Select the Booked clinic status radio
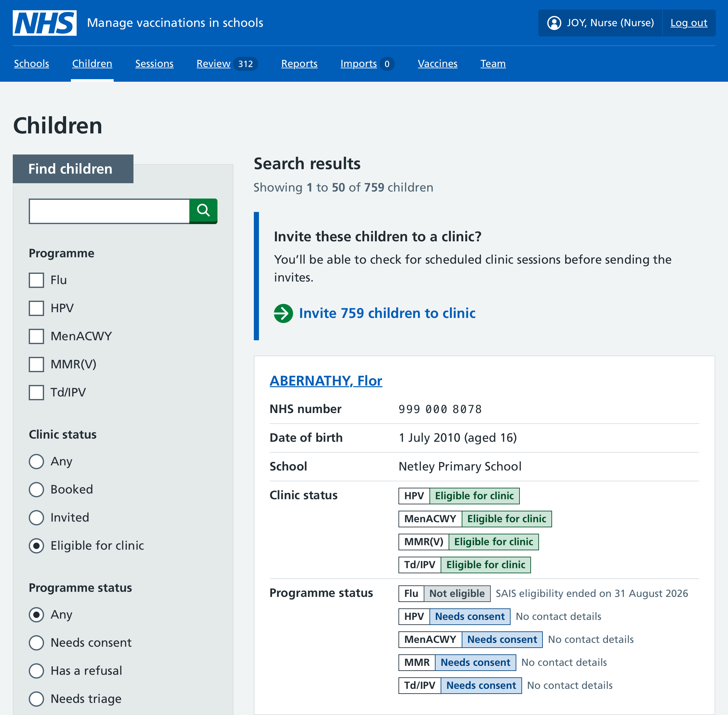Image resolution: width=728 pixels, height=715 pixels. pos(36,490)
